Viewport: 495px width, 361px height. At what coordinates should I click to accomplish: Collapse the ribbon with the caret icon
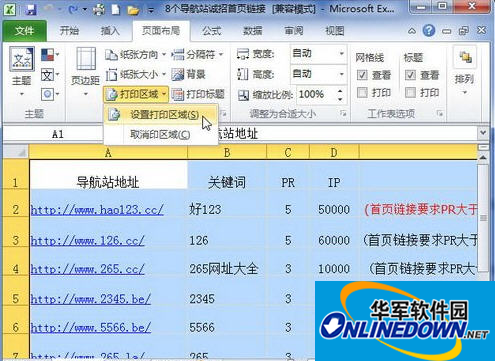(x=412, y=31)
